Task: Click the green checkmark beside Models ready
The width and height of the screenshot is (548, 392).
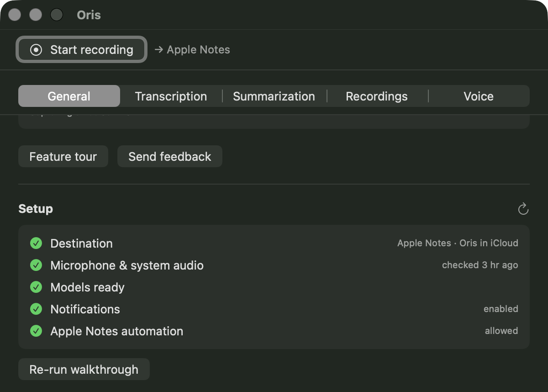Action: (36, 287)
